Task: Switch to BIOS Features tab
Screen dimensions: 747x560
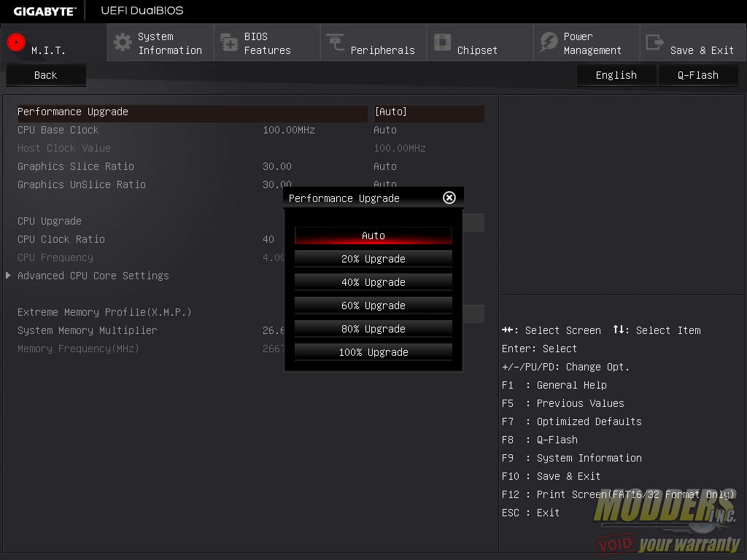Action: click(267, 43)
